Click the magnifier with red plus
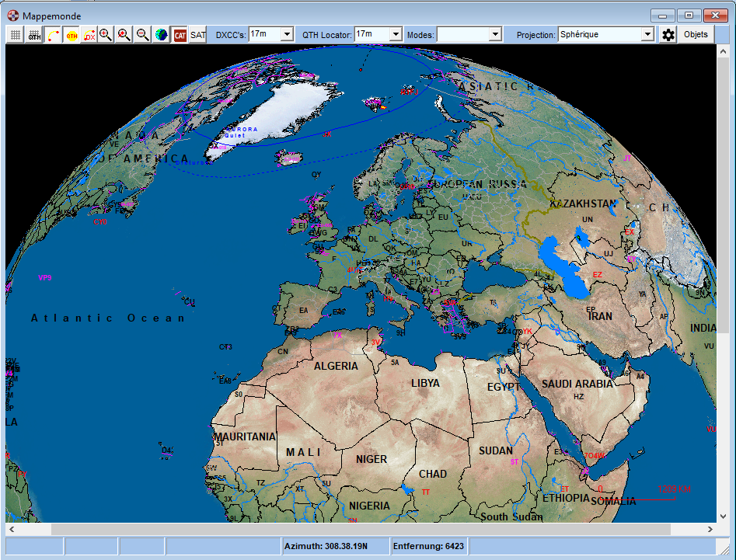 124,35
